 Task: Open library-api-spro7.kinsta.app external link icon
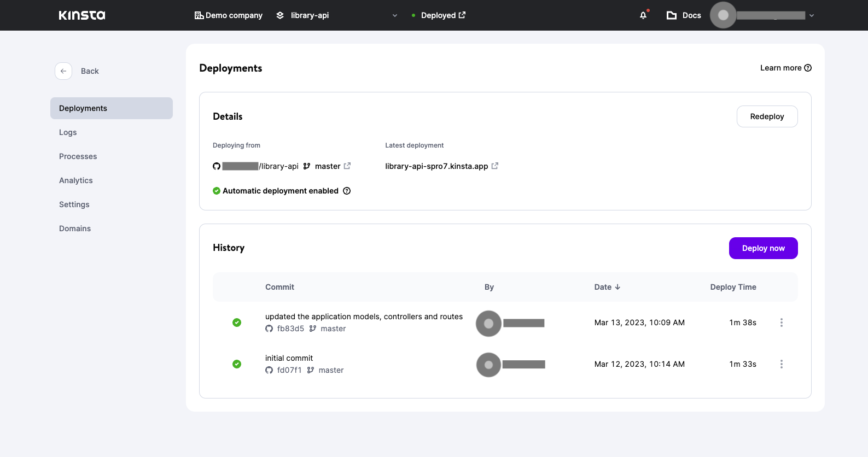point(495,166)
